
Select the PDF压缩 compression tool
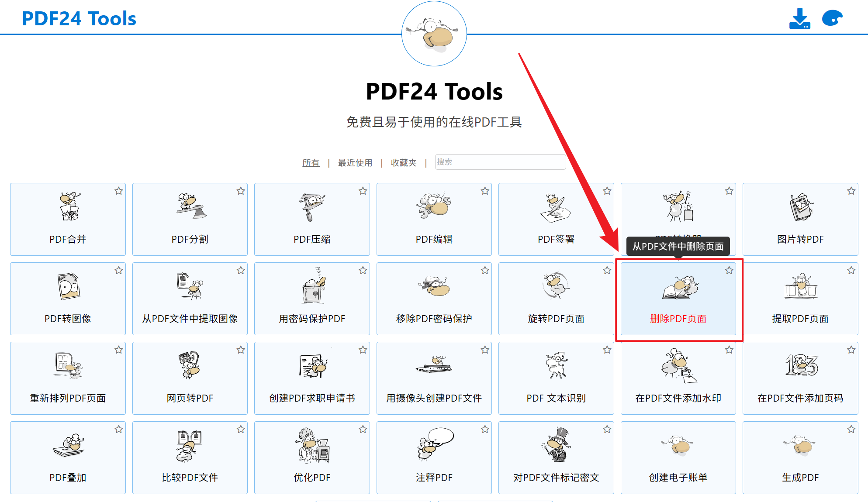pos(311,220)
